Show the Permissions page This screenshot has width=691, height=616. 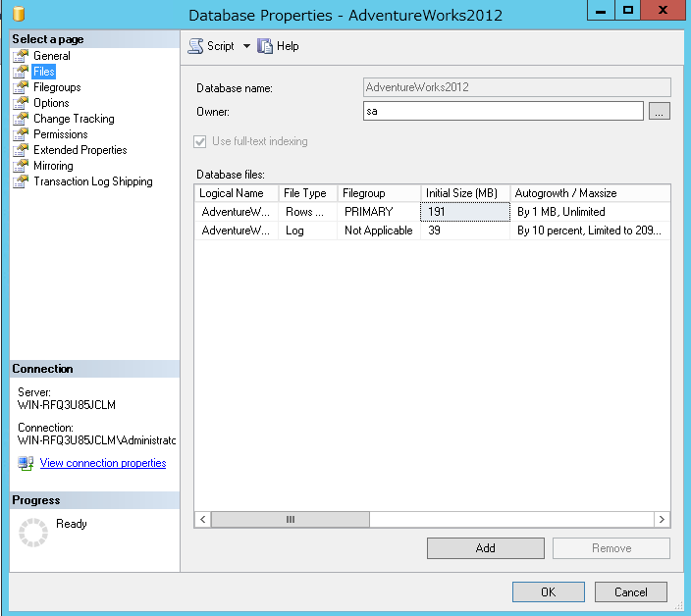pyautogui.click(x=61, y=134)
